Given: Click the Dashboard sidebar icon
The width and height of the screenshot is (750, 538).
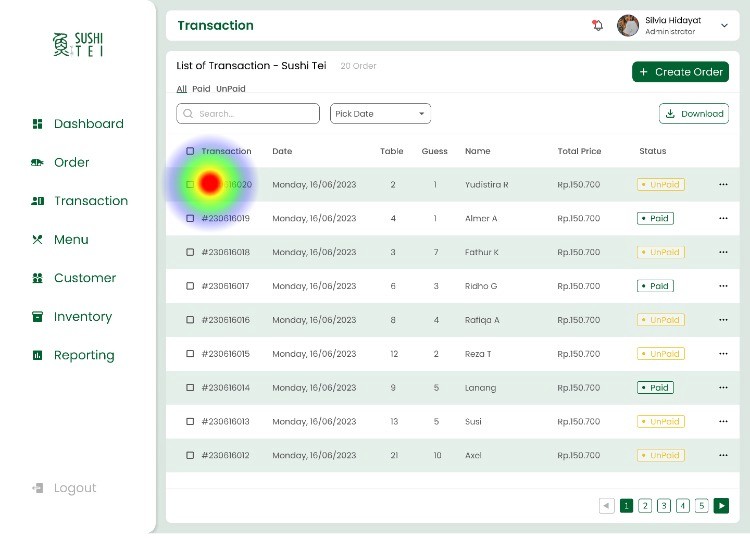Looking at the screenshot, I should pos(37,124).
